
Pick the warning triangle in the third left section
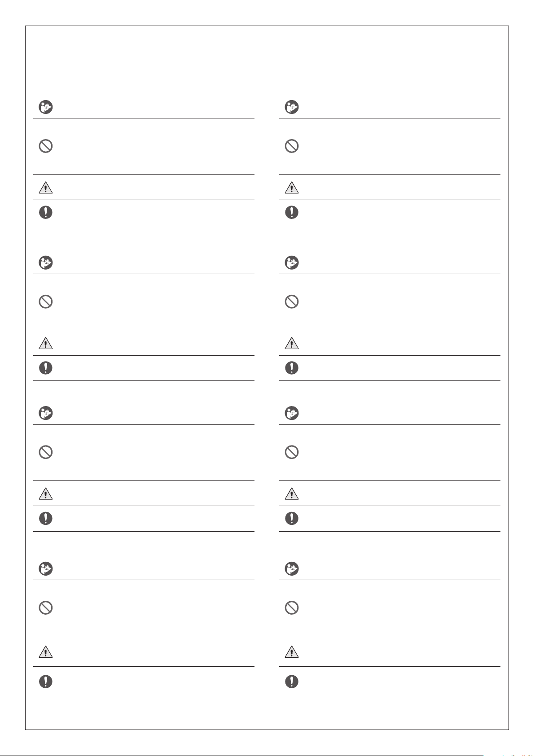[46, 494]
